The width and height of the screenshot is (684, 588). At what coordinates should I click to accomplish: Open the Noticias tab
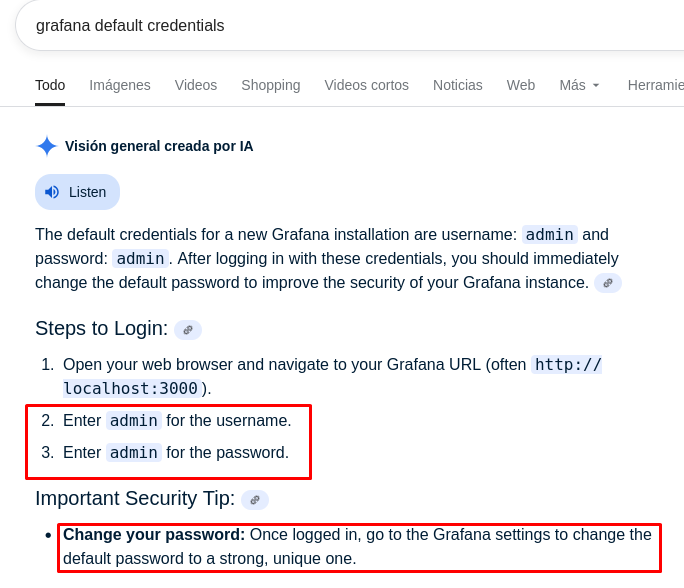point(458,85)
